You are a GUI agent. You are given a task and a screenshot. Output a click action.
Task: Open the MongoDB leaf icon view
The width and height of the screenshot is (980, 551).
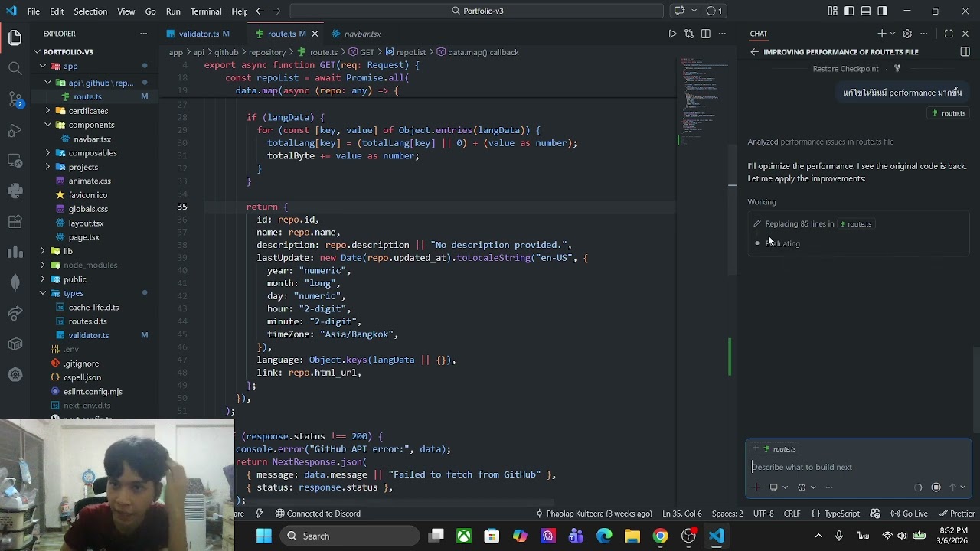[x=15, y=282]
